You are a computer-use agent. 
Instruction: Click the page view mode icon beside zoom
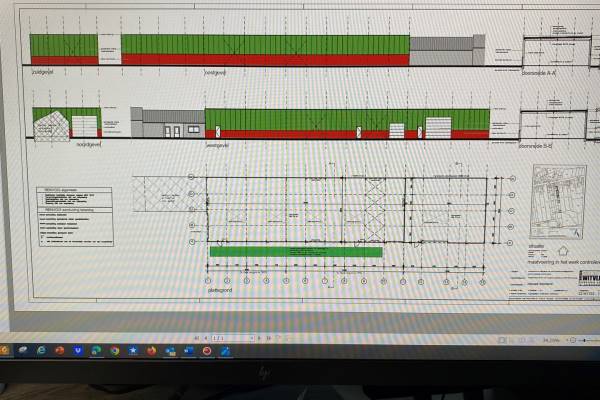click(x=502, y=339)
